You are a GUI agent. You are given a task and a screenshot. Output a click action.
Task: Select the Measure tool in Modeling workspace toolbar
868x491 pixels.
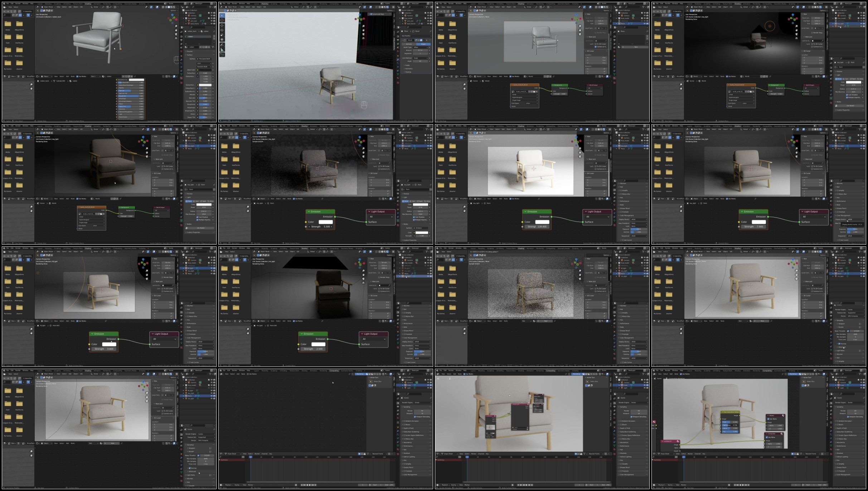[222, 50]
